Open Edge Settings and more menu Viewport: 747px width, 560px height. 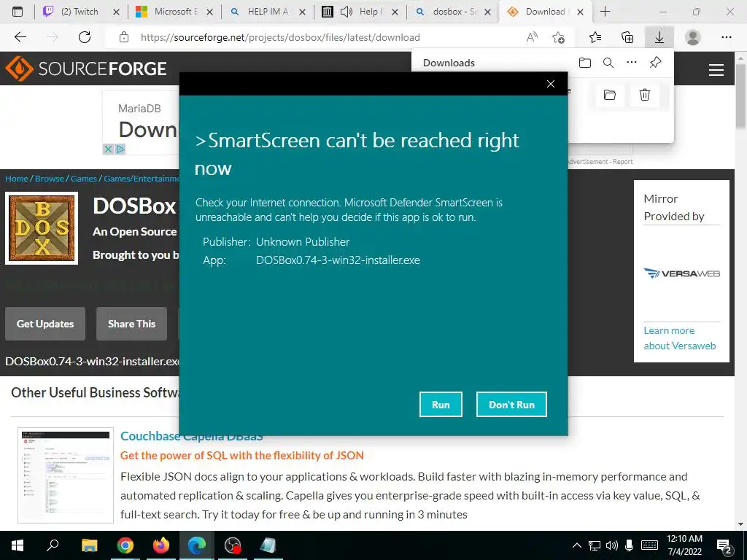(726, 37)
